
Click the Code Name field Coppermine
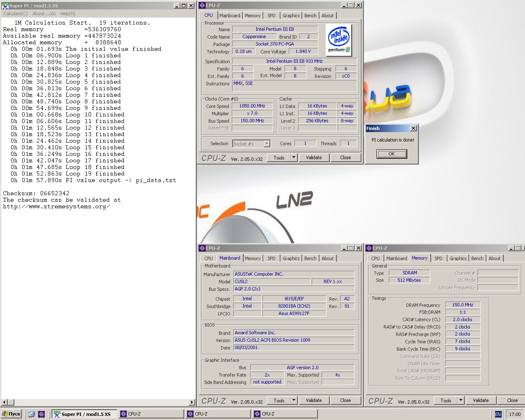pyautogui.click(x=254, y=37)
